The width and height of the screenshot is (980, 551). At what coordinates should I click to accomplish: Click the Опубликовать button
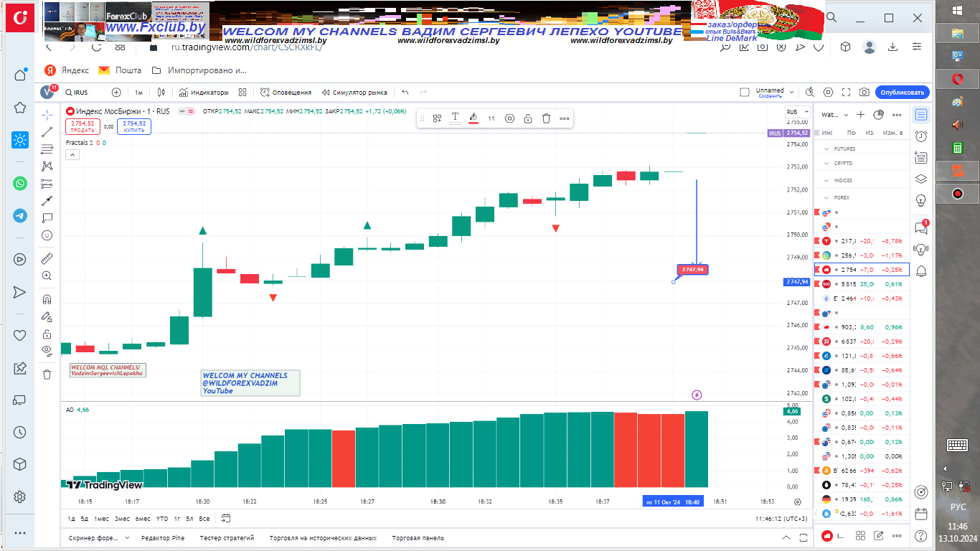click(x=903, y=93)
